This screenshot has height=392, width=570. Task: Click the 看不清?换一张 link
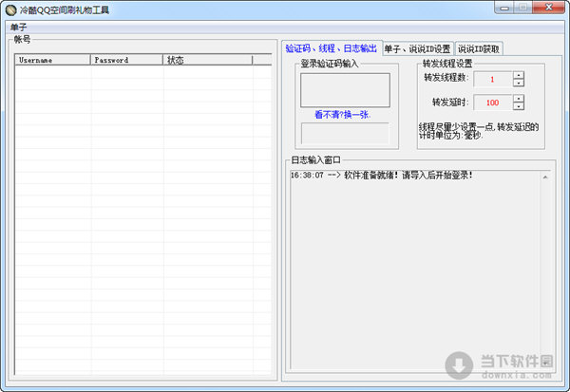[343, 115]
